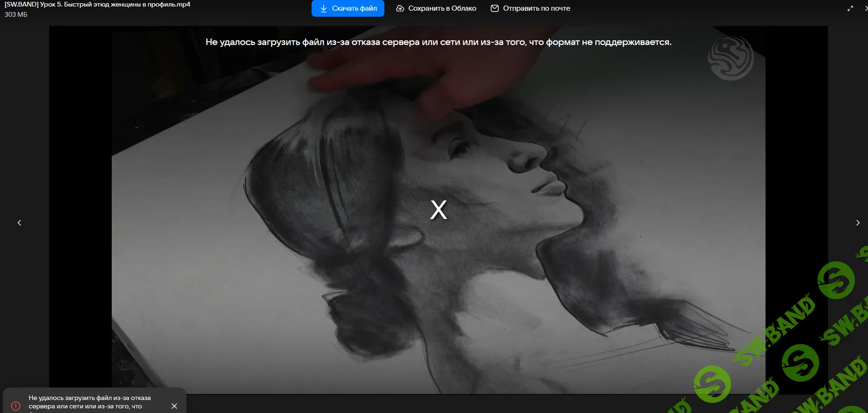Viewport: 868px width, 413px height.
Task: Click the red exclamation icon in notification
Action: tap(16, 406)
